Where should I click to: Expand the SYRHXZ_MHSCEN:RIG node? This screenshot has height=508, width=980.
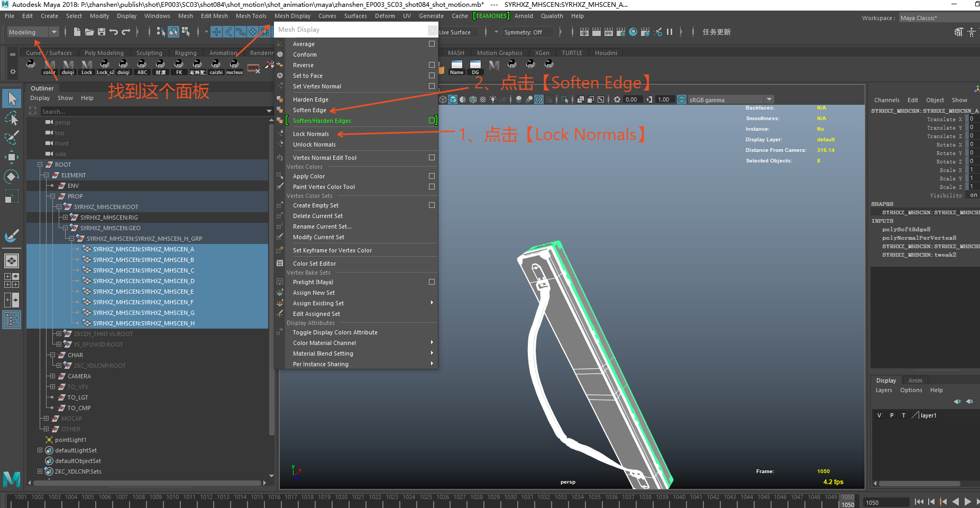(x=65, y=217)
